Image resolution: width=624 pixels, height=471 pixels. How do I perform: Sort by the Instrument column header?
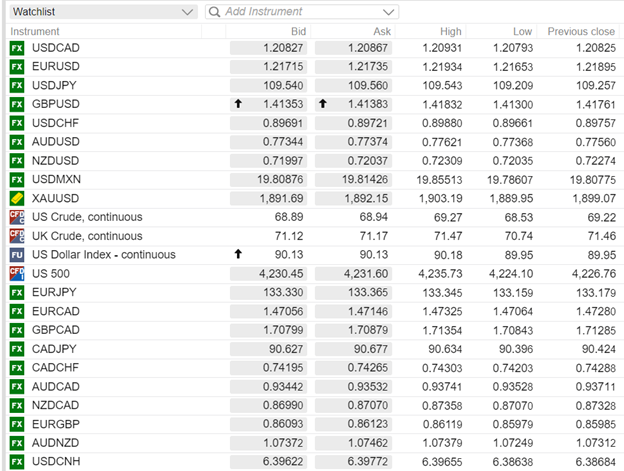[34, 32]
